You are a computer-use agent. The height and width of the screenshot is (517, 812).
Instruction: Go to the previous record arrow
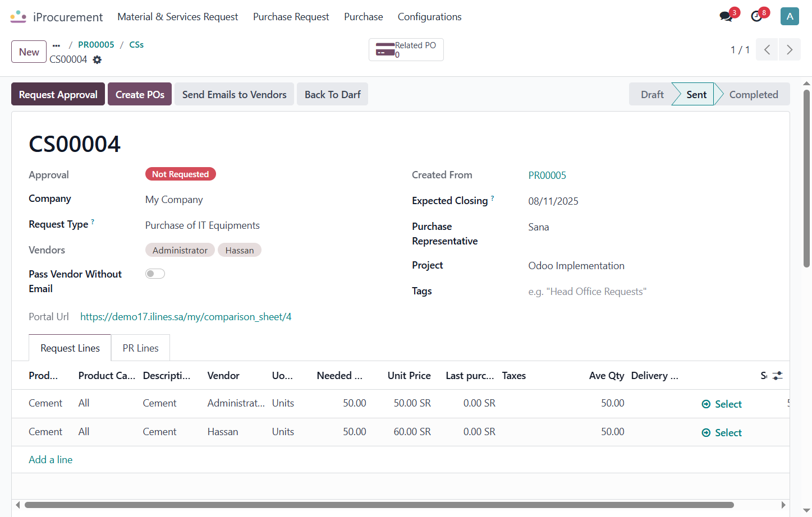(x=767, y=49)
